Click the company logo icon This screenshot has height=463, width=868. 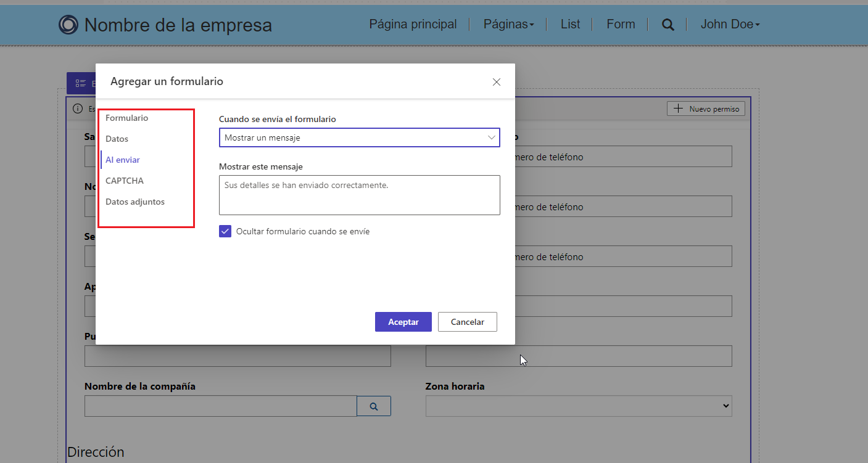click(x=68, y=24)
